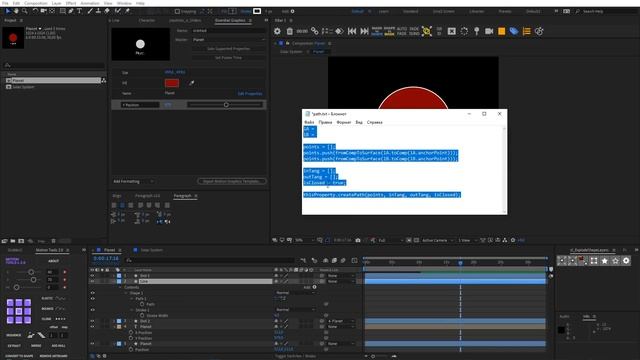Toggle the Stroke Width stopwatch
Viewport: 640px width, 360px height.
click(142, 316)
